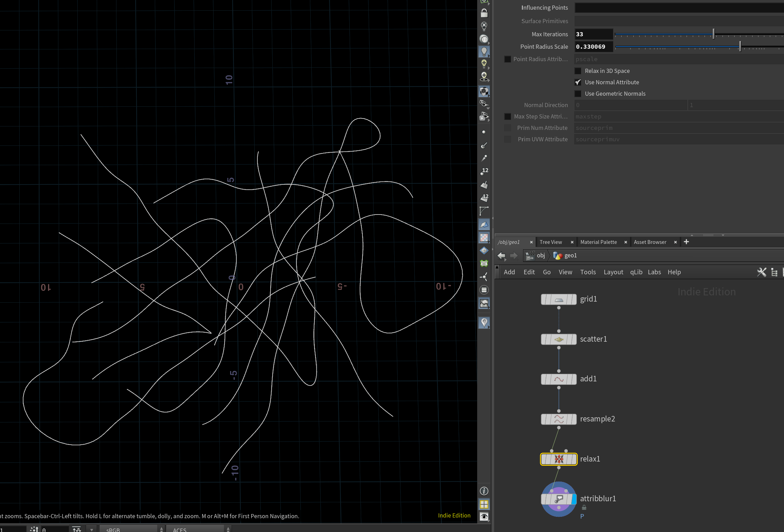Open the ACES display dropdown
The width and height of the screenshot is (784, 532).
pos(198,529)
